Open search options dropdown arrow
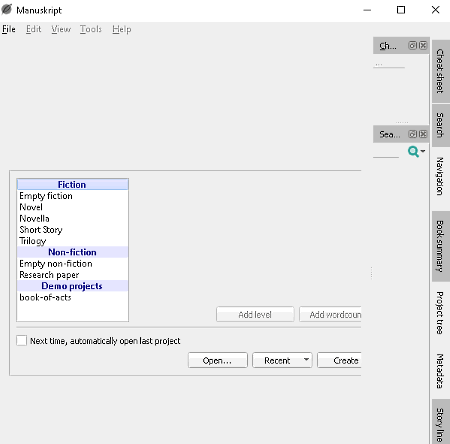450x444 pixels. click(423, 151)
